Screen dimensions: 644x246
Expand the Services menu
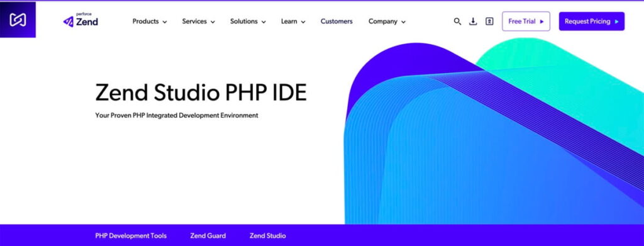pos(198,21)
